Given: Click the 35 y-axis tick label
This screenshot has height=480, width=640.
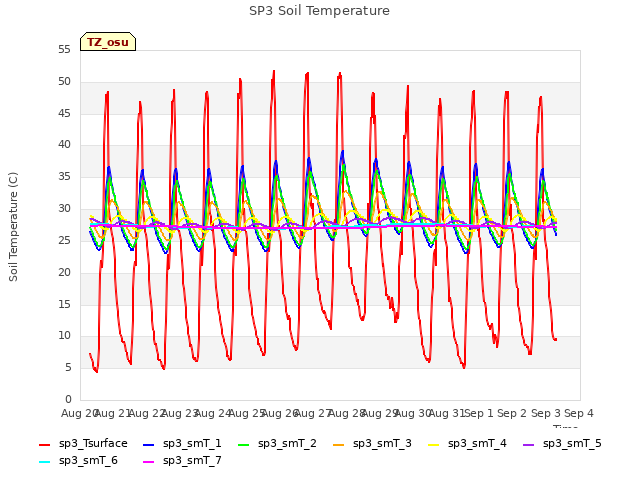Looking at the screenshot, I should tap(64, 177).
